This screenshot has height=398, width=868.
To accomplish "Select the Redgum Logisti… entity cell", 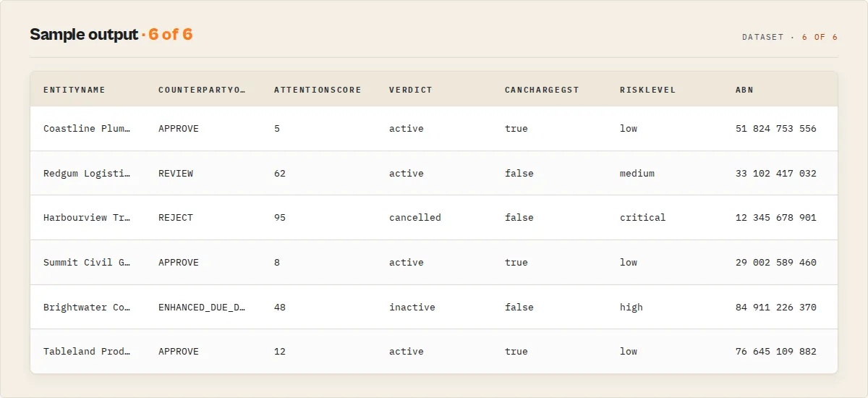I will tap(87, 174).
